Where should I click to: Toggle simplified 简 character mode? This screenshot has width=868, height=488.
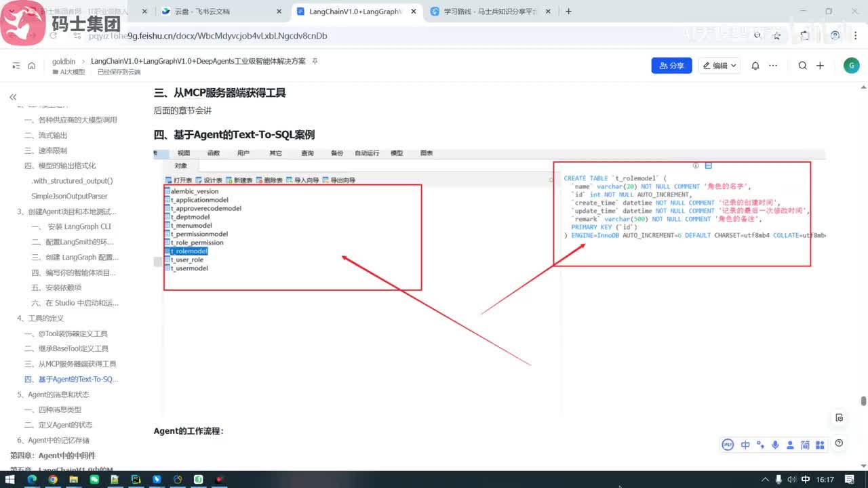click(805, 445)
